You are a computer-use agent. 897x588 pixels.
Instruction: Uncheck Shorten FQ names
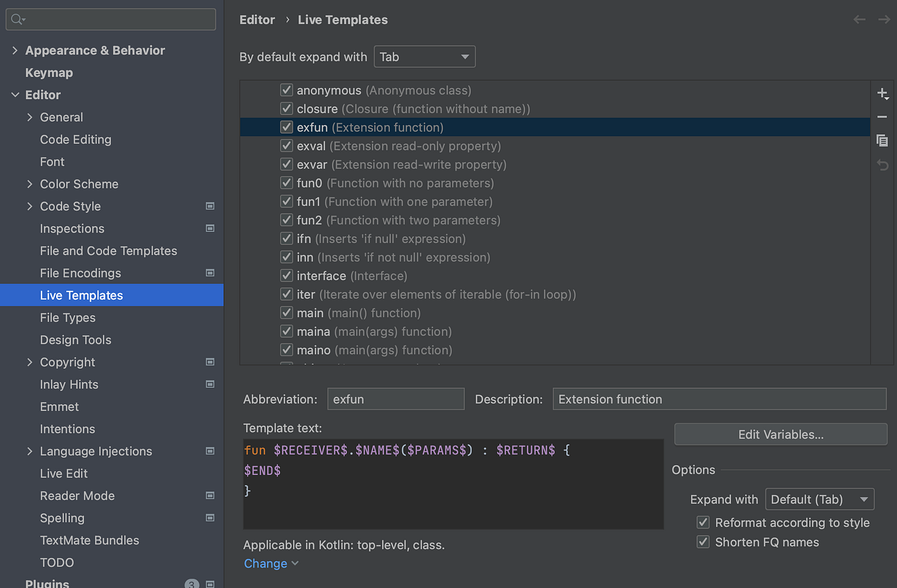(x=703, y=542)
